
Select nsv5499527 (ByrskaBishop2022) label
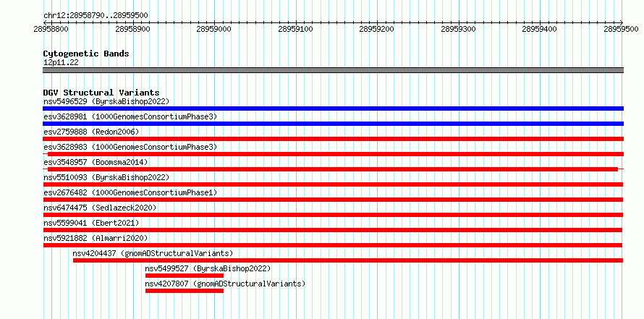208,268
